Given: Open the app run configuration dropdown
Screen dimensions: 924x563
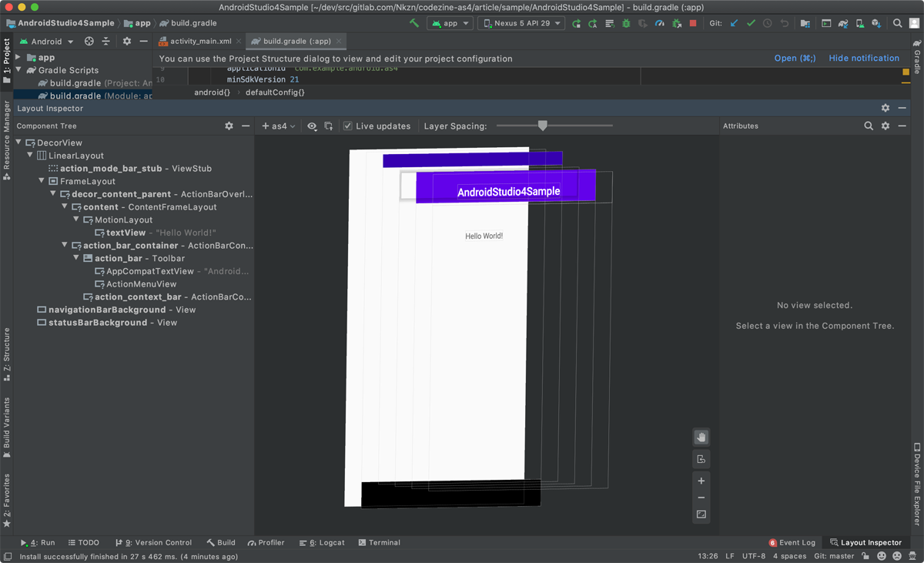Looking at the screenshot, I should pos(451,23).
